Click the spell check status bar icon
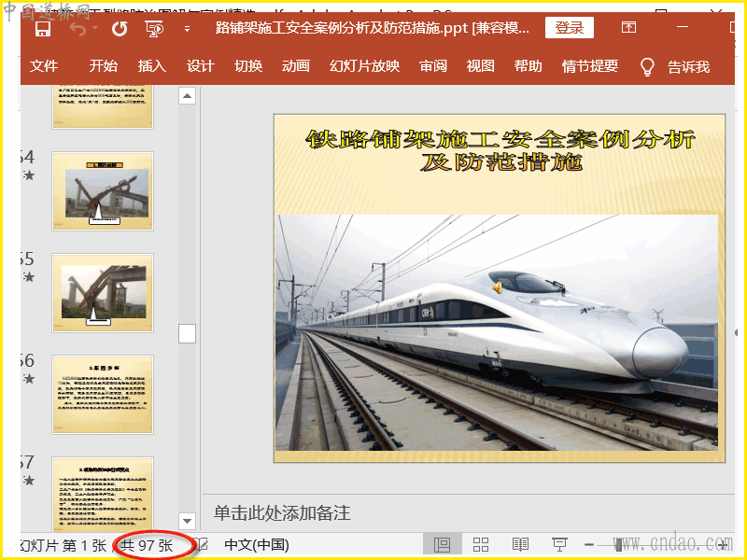The width and height of the screenshot is (747, 560). pyautogui.click(x=202, y=544)
